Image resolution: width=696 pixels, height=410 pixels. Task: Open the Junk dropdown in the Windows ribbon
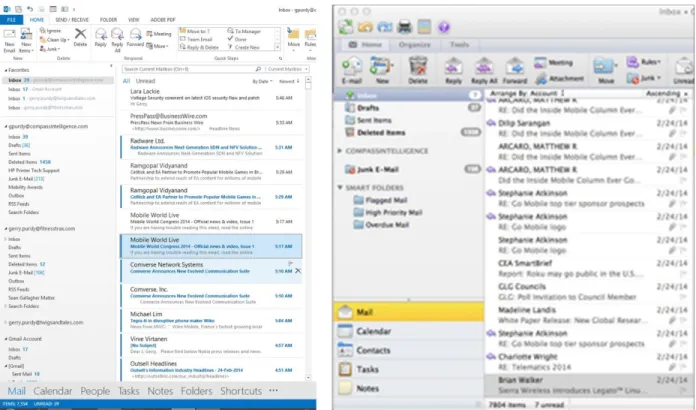pyautogui.click(x=50, y=49)
